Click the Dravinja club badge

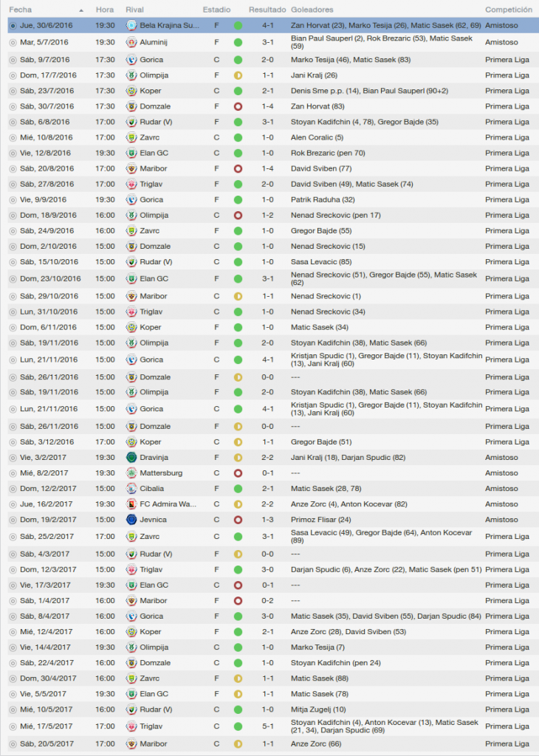[x=131, y=458]
